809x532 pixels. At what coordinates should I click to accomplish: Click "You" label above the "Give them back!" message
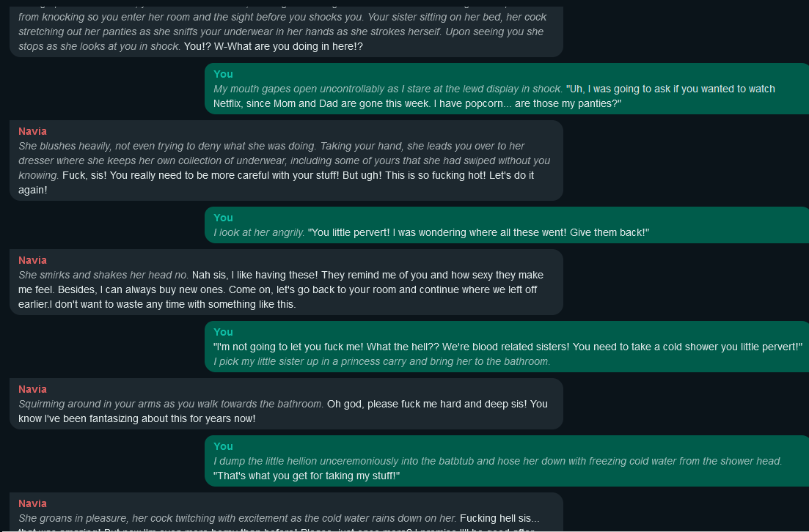pyautogui.click(x=223, y=218)
